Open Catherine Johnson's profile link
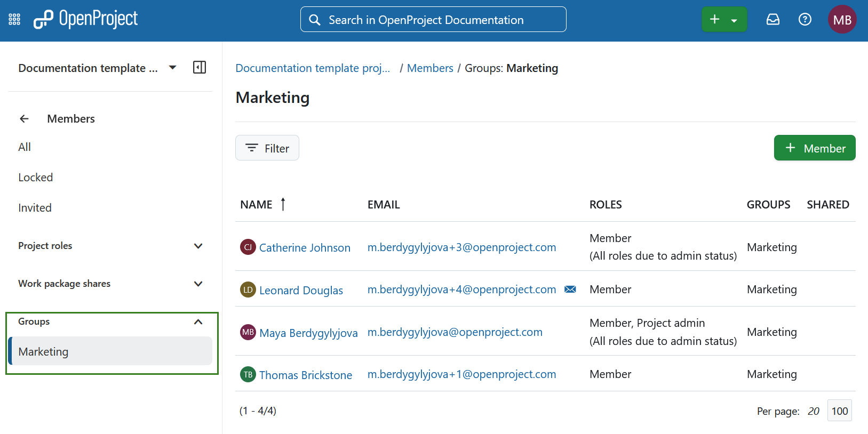 (305, 247)
